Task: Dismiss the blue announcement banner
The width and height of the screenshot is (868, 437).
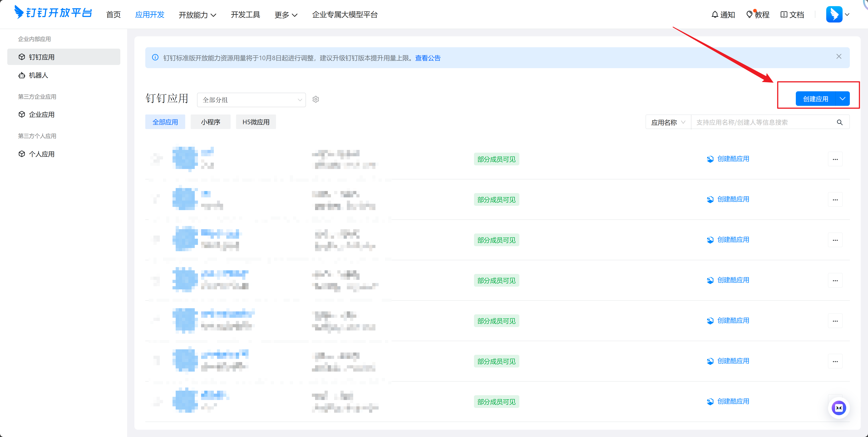Action: (839, 57)
